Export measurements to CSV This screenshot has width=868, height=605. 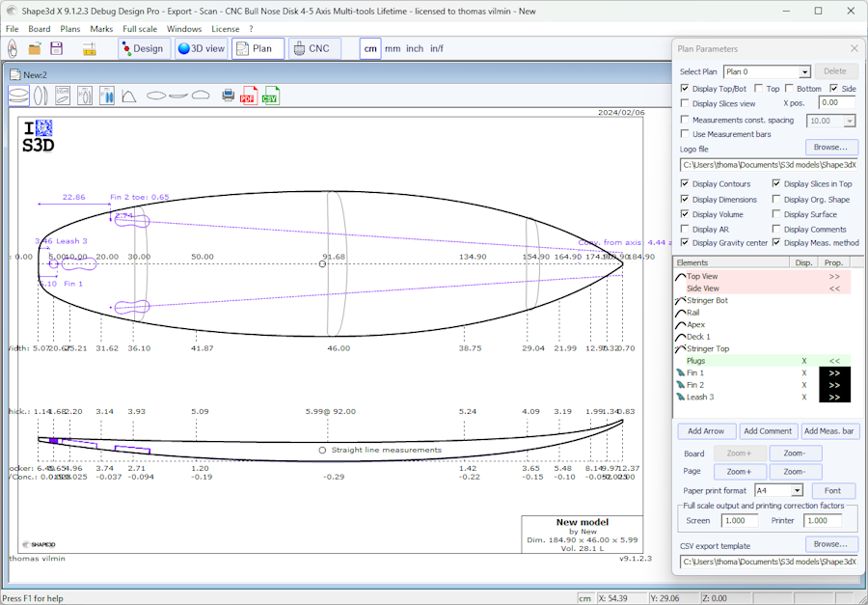point(271,96)
